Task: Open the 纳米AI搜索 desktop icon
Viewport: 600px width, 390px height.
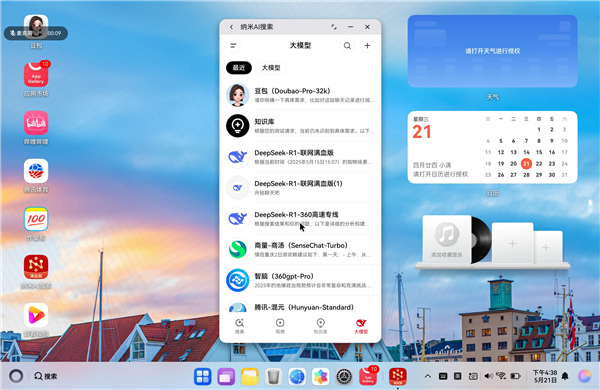Action: click(36, 267)
